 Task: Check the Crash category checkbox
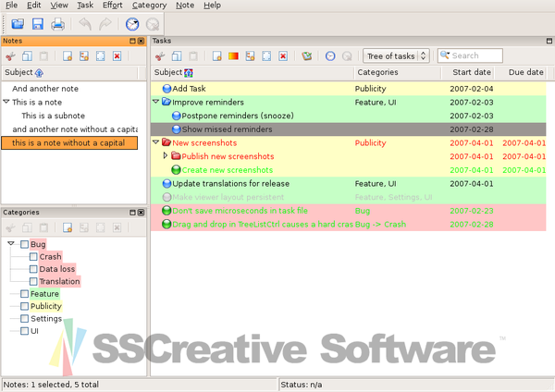(x=33, y=256)
